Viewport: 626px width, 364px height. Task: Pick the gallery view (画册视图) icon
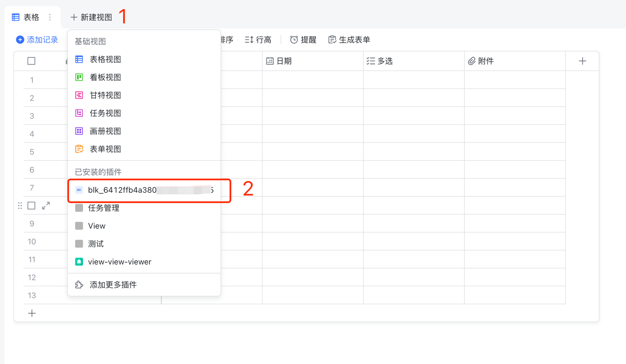click(x=79, y=131)
